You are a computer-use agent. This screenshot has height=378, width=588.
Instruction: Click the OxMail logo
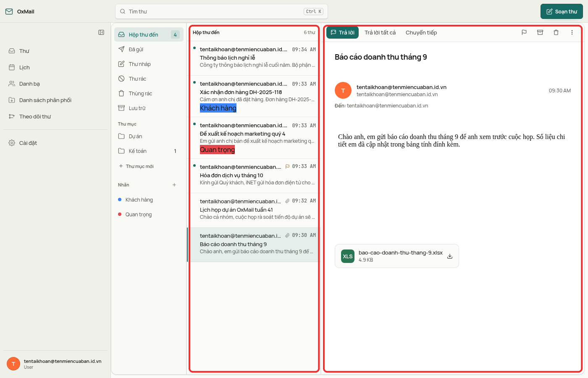20,11
